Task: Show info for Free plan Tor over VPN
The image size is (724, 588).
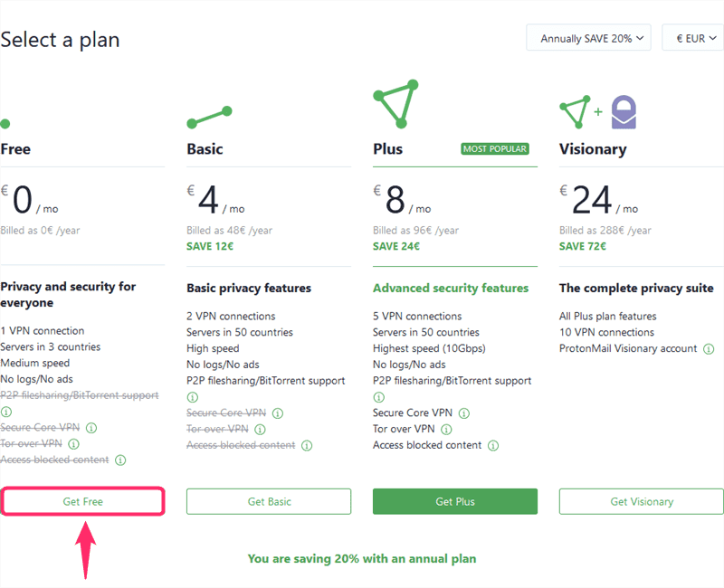Action: (x=74, y=444)
